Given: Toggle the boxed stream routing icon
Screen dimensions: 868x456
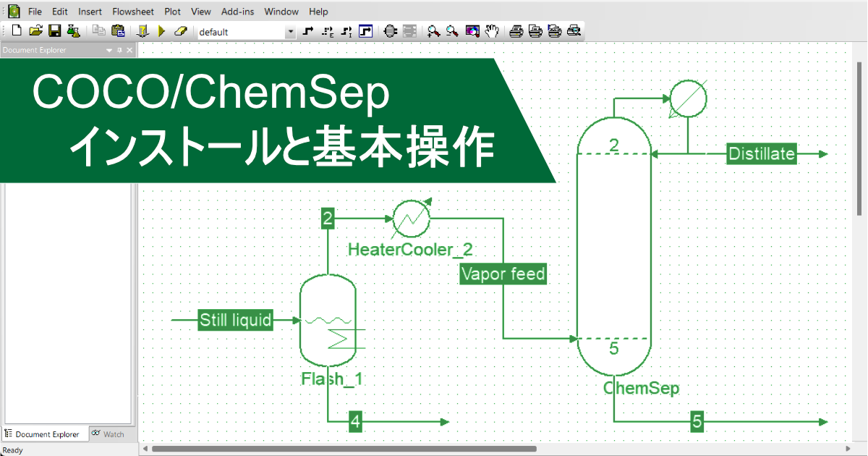Looking at the screenshot, I should click(x=365, y=31).
